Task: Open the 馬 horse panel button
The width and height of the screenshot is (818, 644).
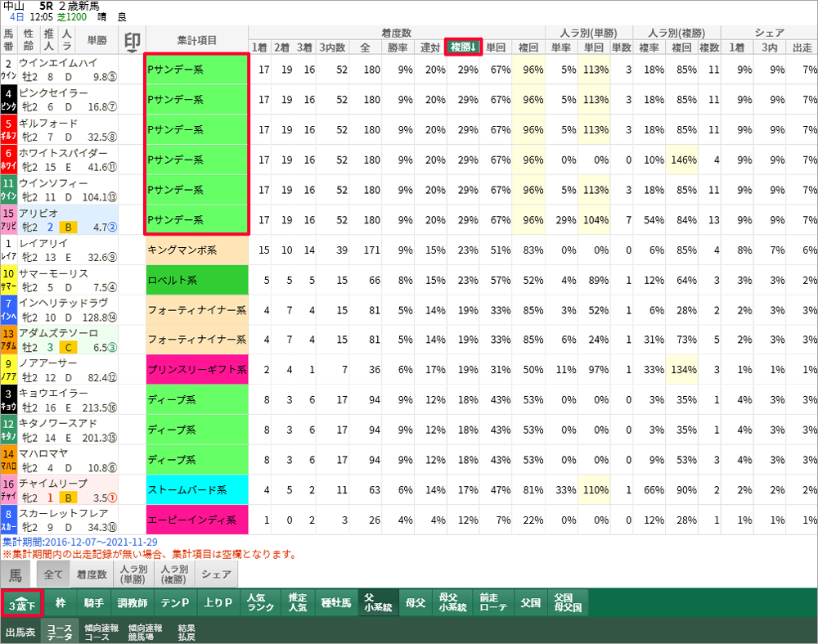Action: [16, 574]
